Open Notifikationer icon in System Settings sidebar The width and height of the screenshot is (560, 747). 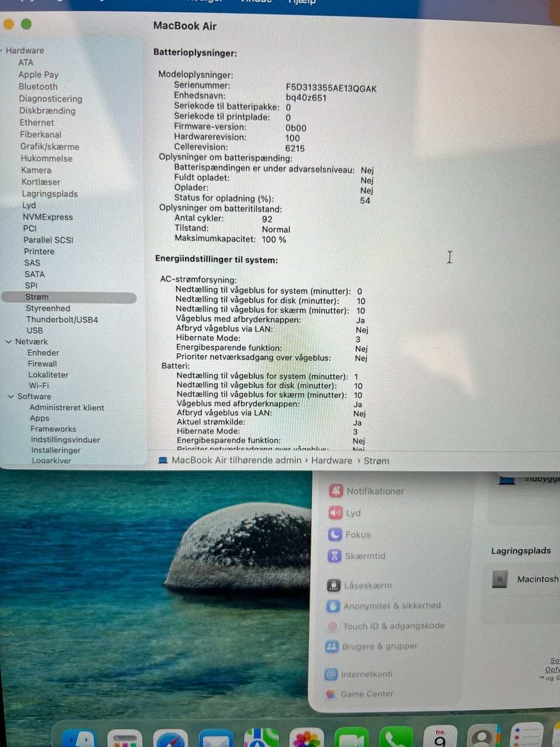pos(336,491)
